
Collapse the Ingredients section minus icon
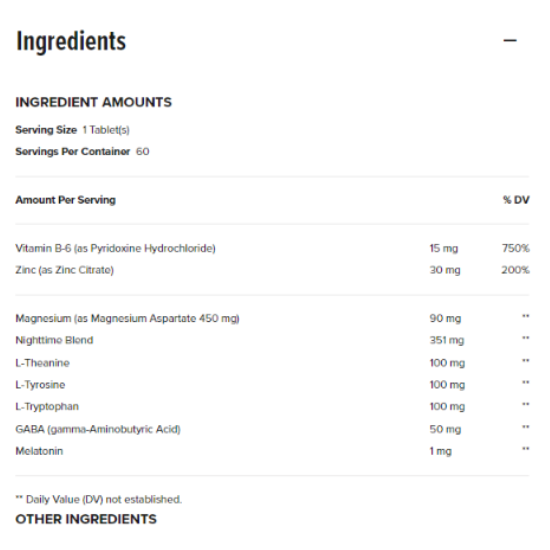click(x=510, y=41)
